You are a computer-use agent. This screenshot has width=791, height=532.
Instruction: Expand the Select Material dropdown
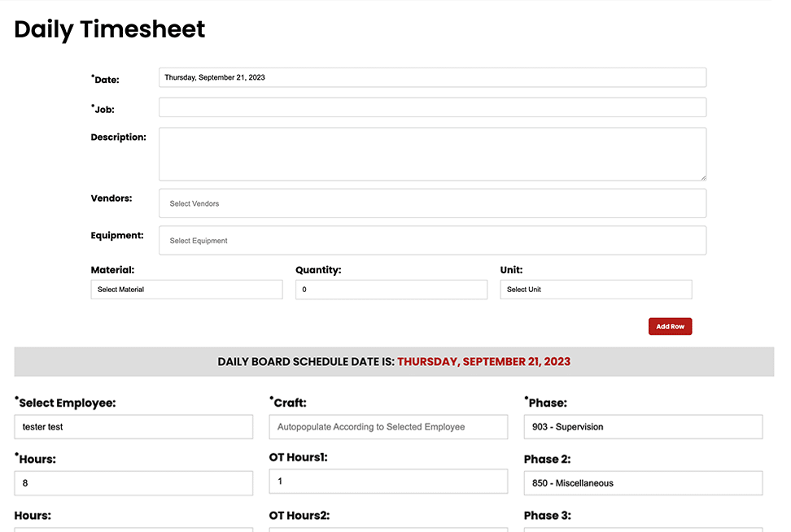pyautogui.click(x=186, y=290)
